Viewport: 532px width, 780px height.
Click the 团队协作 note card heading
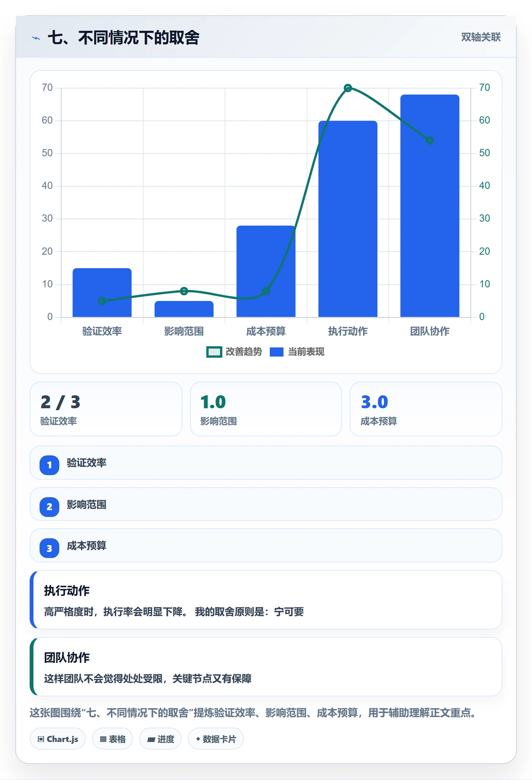[x=67, y=658]
